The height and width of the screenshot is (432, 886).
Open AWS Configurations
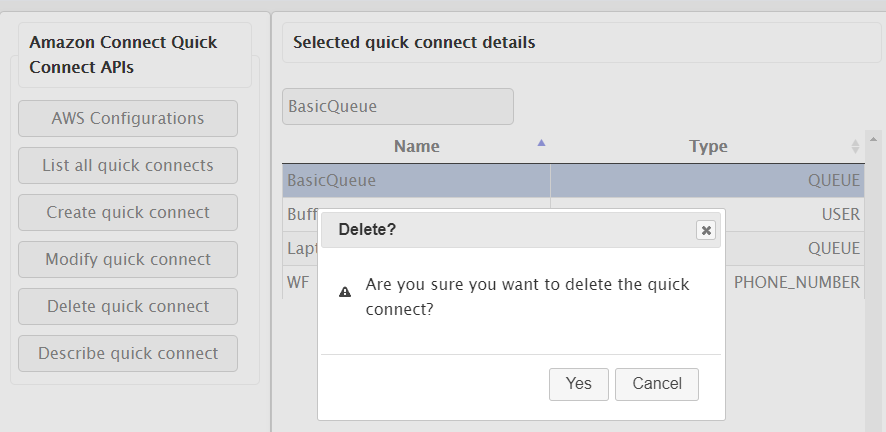point(128,118)
